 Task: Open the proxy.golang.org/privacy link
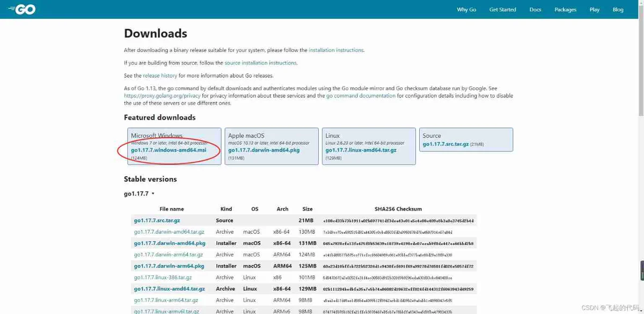(x=162, y=96)
